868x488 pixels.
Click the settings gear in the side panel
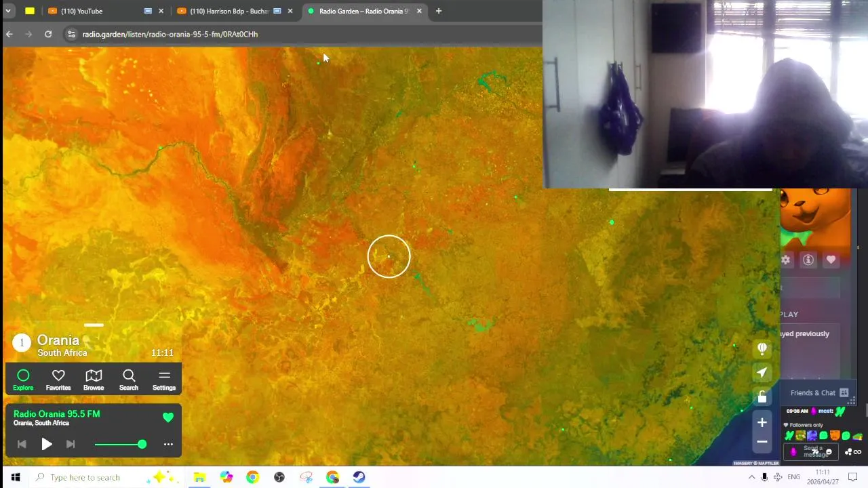785,260
